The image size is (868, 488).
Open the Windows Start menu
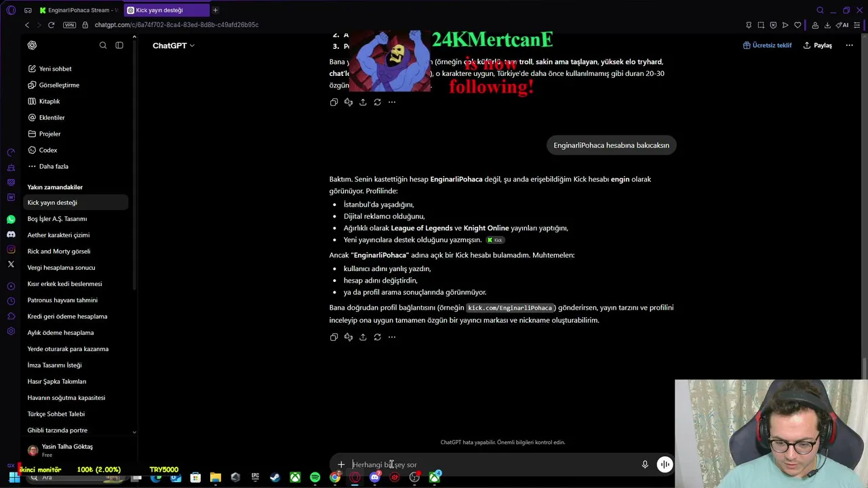click(14, 478)
